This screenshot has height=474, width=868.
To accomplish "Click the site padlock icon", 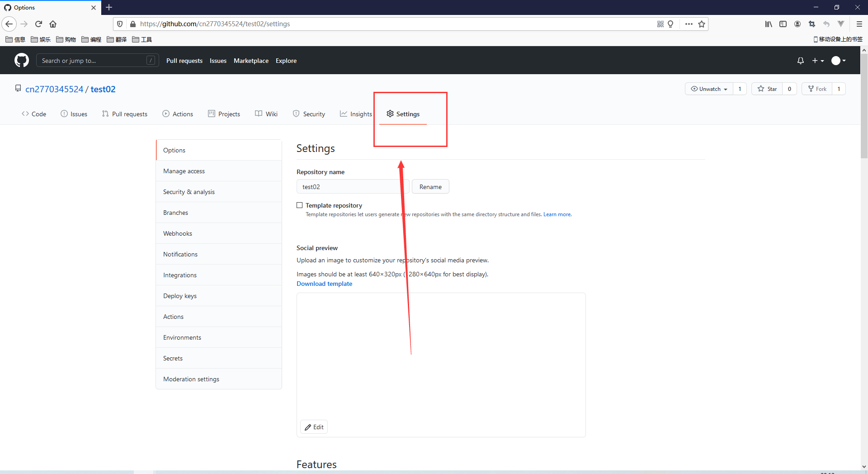I will pos(133,24).
